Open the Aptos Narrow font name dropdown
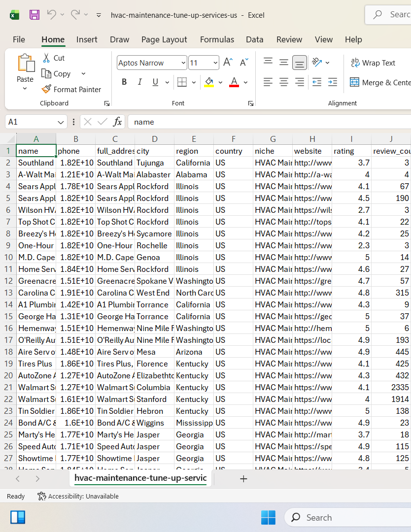411x532 pixels. (x=183, y=63)
